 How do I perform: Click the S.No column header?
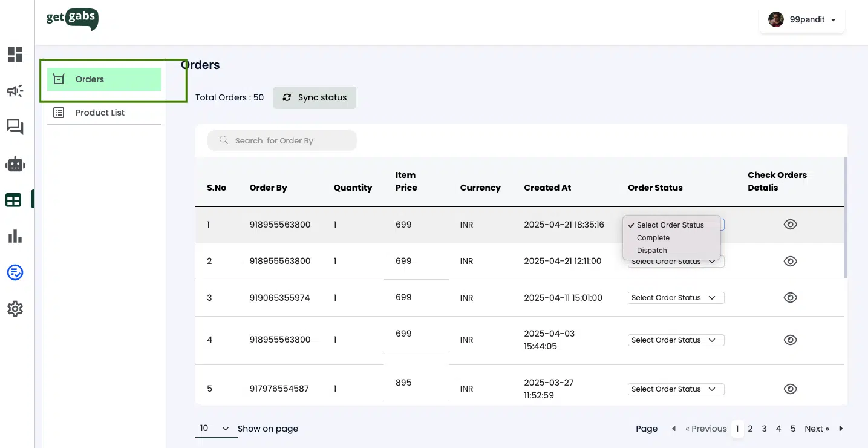coord(217,188)
